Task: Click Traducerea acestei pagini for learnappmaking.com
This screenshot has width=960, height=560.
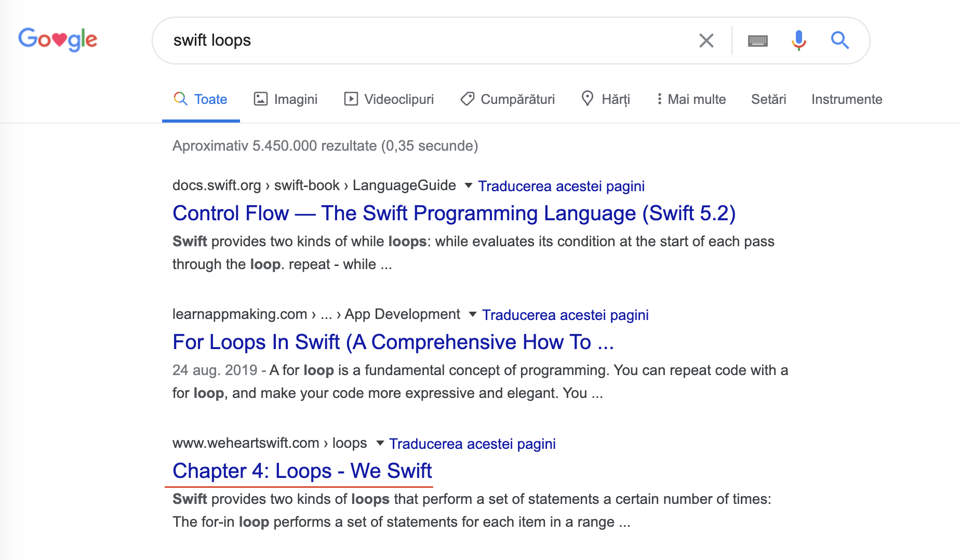Action: pos(565,315)
